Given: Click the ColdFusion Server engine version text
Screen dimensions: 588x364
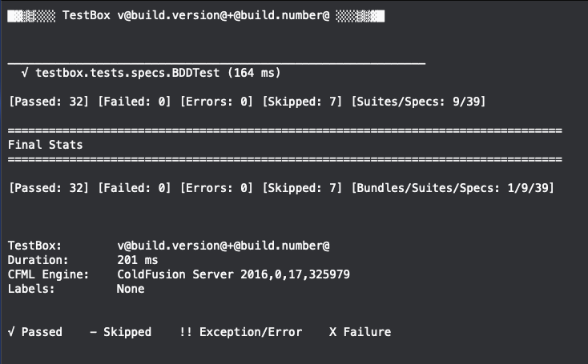Looking at the screenshot, I should (x=234, y=274).
